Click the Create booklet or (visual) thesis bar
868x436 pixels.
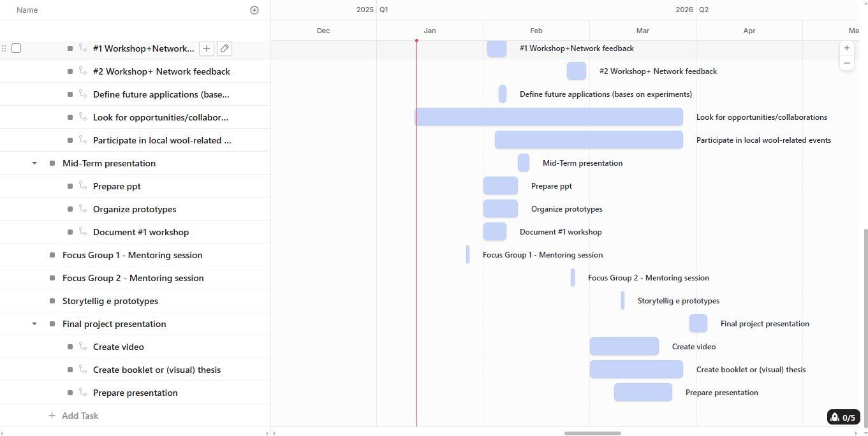click(636, 369)
